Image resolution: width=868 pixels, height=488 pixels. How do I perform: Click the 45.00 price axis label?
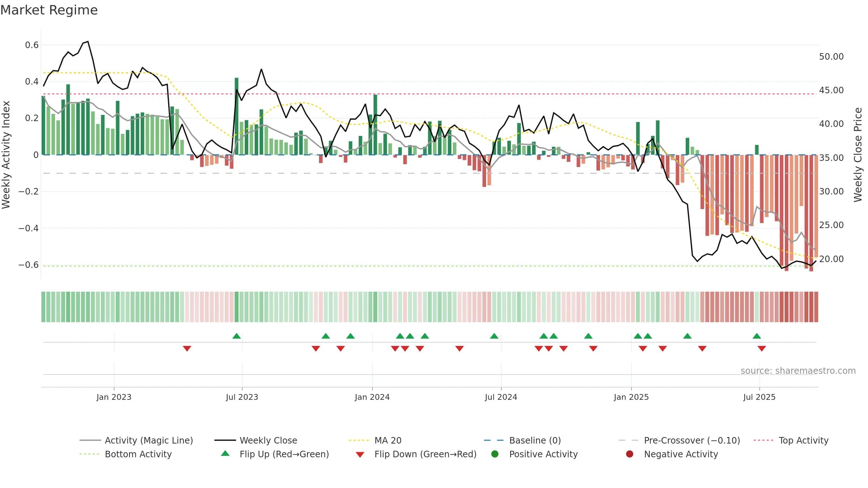[831, 90]
